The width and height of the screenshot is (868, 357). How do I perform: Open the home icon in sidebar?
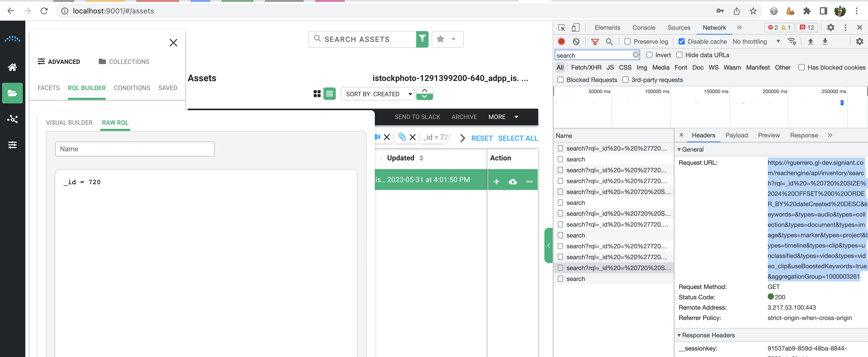[x=12, y=67]
